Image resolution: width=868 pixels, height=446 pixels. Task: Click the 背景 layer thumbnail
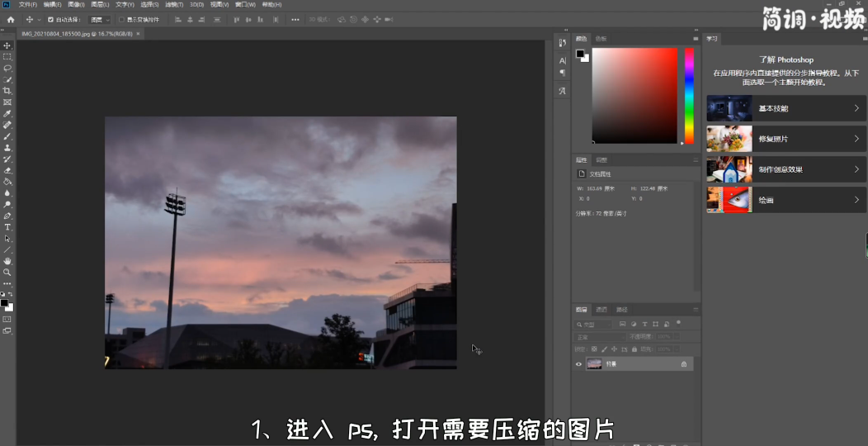pos(594,363)
